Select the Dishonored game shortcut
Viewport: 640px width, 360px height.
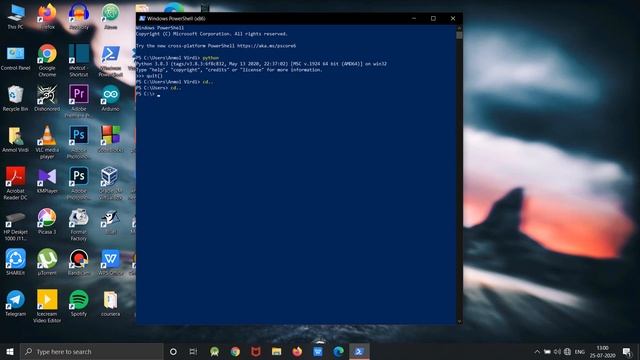[47, 98]
